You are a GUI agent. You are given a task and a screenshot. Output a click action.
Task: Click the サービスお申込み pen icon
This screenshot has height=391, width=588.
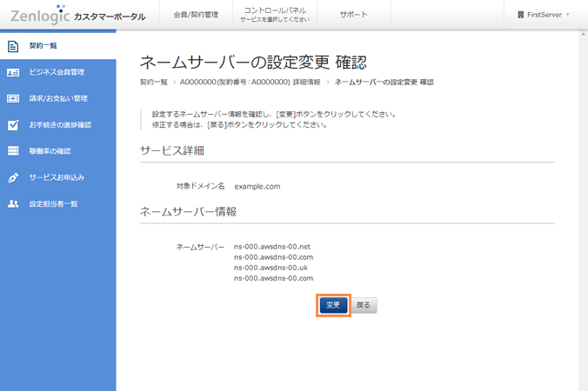click(13, 177)
